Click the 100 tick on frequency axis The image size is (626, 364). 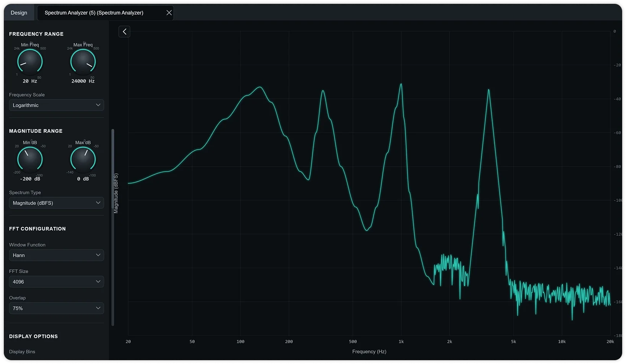[x=240, y=342]
